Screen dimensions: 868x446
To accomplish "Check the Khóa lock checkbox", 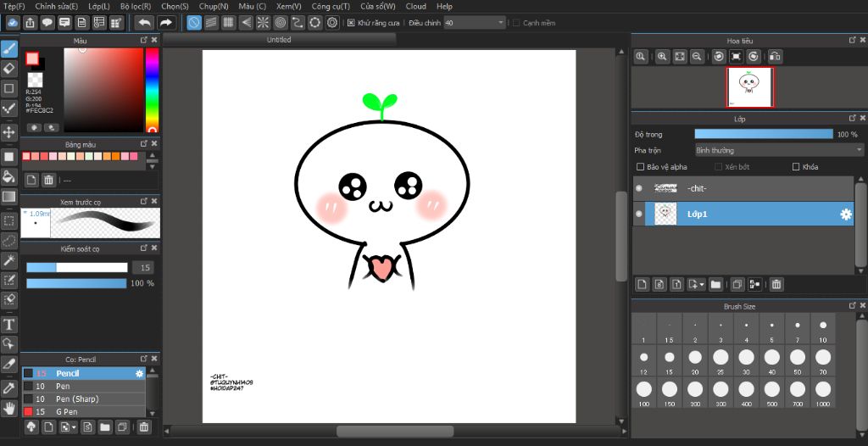I will (796, 167).
